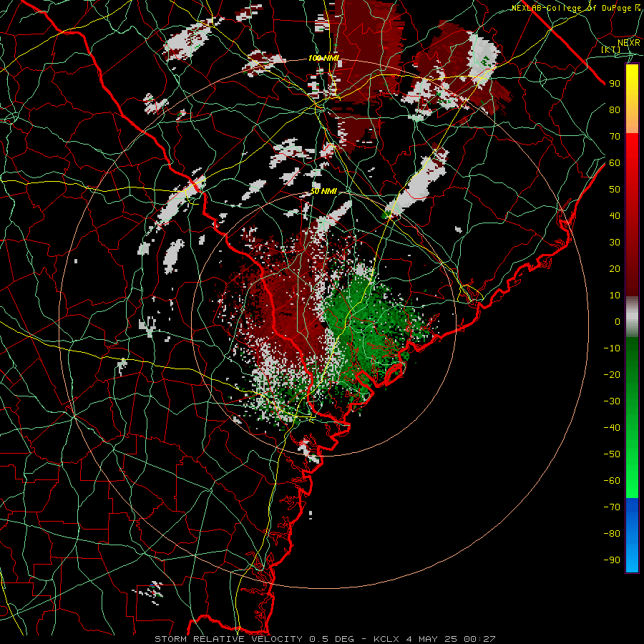The image size is (644, 644).
Task: Click the -70 value on the velocity scale
Action: 612,507
